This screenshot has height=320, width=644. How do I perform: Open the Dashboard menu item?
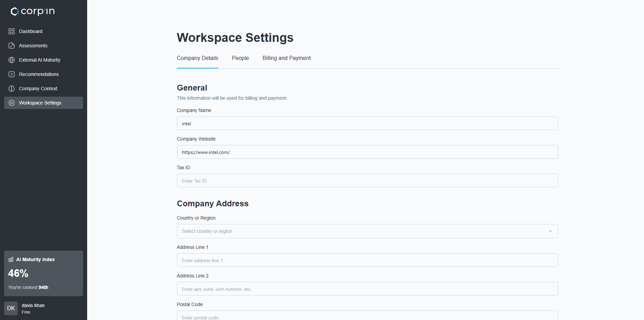(x=44, y=31)
